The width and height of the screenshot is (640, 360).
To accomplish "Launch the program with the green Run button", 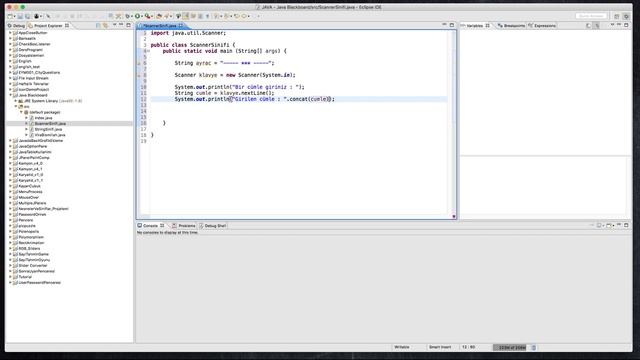I will (x=138, y=16).
